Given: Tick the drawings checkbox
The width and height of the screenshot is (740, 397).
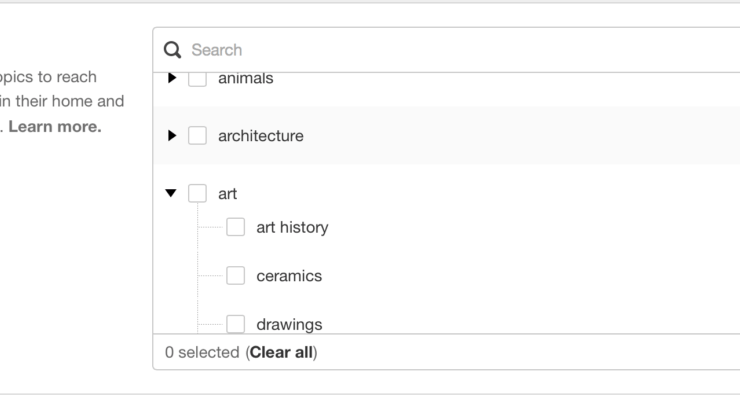Looking at the screenshot, I should 235,324.
